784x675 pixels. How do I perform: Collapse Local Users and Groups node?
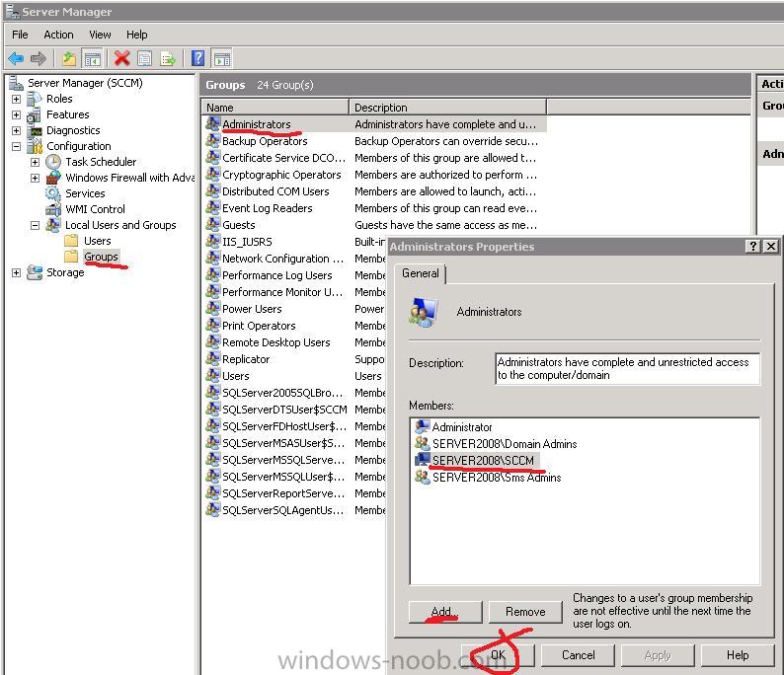[35, 225]
